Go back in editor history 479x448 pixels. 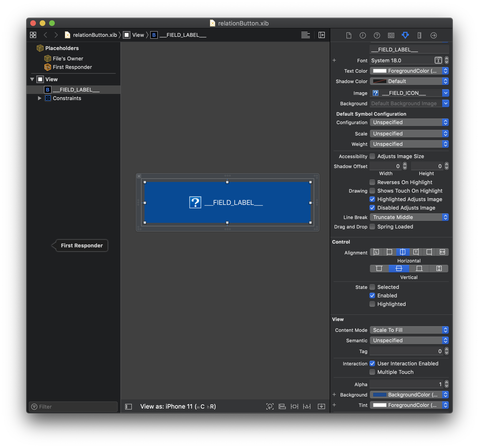[x=45, y=35]
